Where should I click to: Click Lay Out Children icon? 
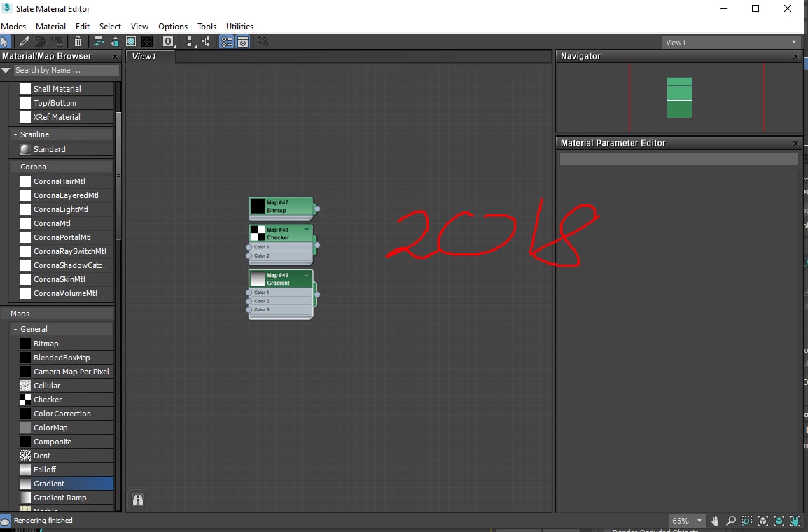[206, 42]
